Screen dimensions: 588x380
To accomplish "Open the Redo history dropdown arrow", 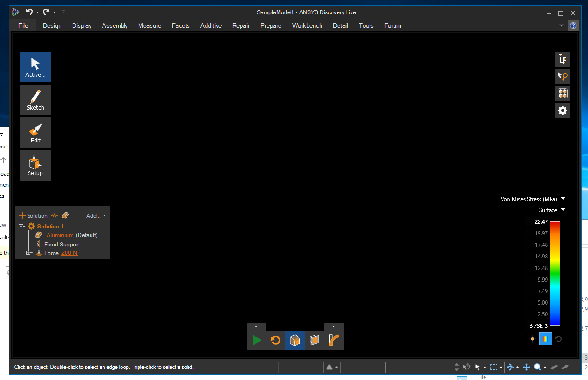I will (54, 12).
